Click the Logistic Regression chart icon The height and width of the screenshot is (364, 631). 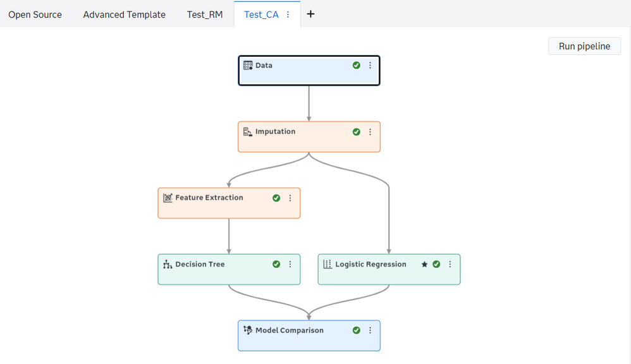pos(328,264)
